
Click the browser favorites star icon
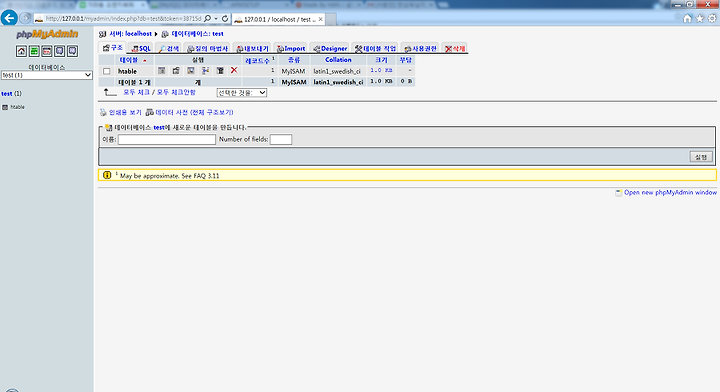pos(699,18)
